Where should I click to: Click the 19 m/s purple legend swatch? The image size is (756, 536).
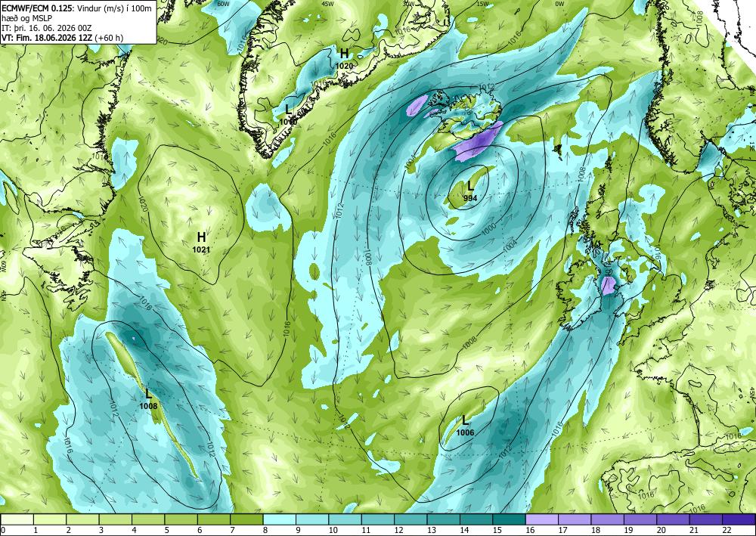tap(640, 519)
